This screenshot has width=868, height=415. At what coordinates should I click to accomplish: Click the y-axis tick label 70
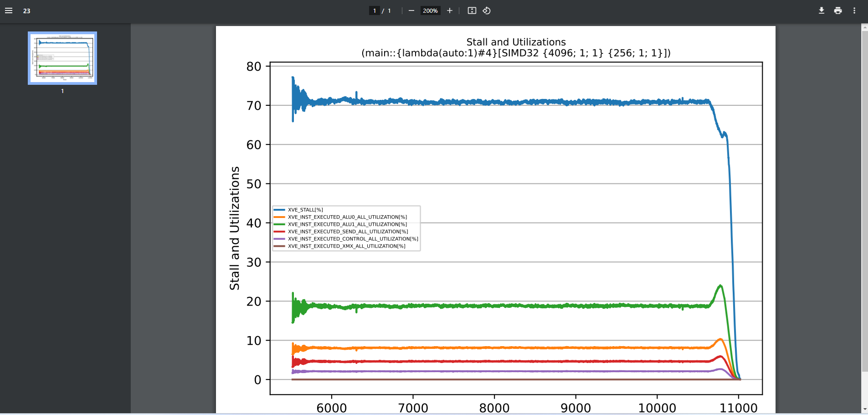[x=254, y=106]
